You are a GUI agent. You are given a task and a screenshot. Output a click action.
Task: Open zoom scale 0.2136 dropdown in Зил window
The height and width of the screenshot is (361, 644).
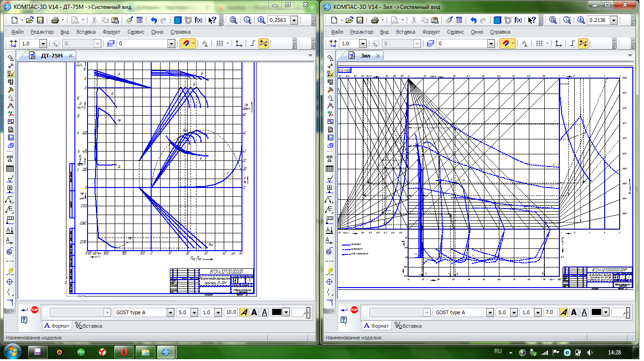pos(614,21)
